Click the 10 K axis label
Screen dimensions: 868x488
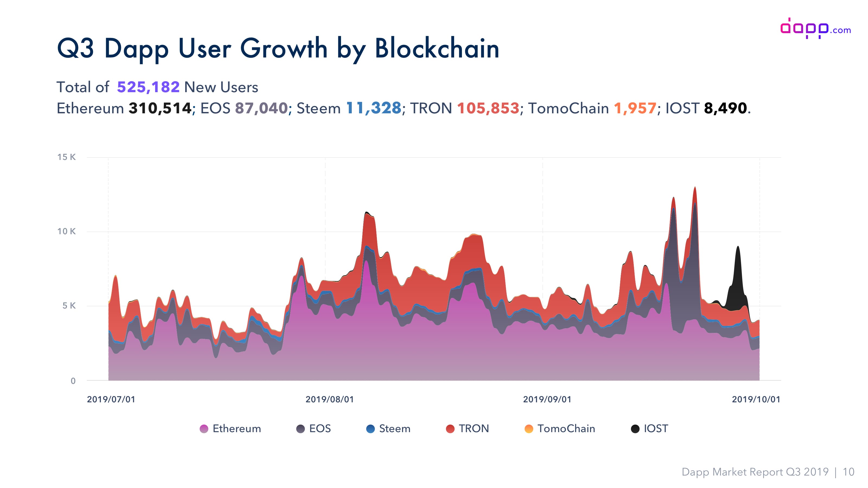[x=66, y=231]
